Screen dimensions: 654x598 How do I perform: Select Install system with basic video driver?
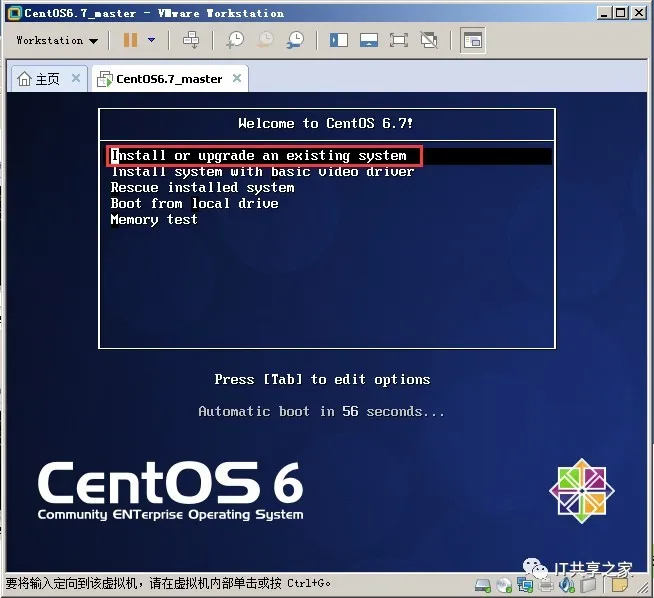pyautogui.click(x=262, y=171)
